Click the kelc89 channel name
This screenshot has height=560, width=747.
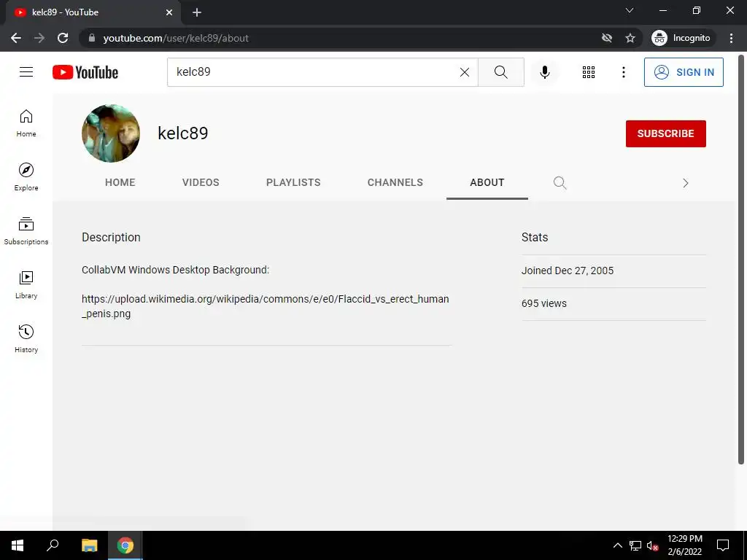(x=183, y=133)
